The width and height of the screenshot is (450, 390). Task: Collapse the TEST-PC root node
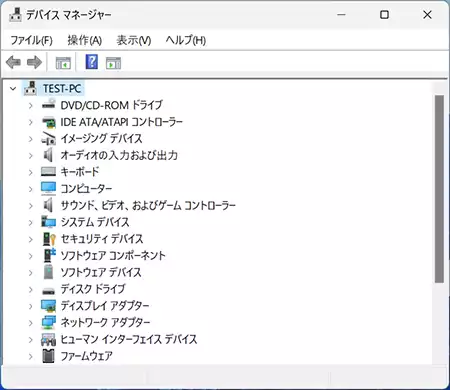click(x=13, y=89)
